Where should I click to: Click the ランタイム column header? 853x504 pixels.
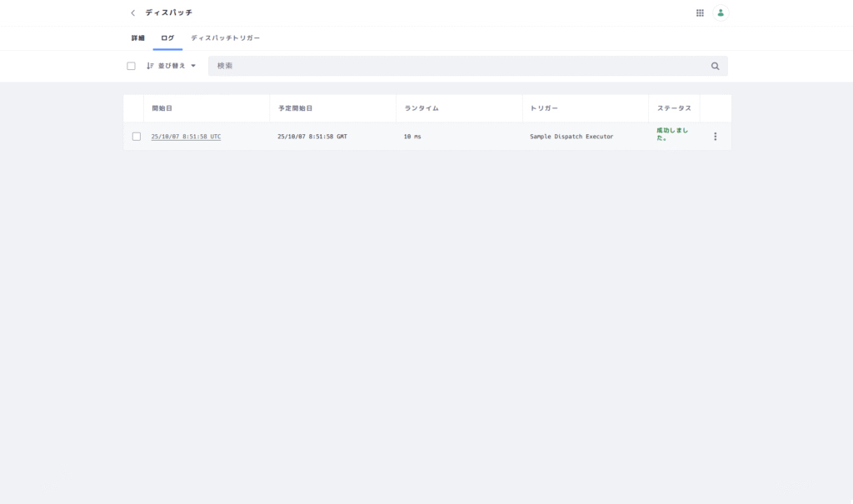point(422,108)
